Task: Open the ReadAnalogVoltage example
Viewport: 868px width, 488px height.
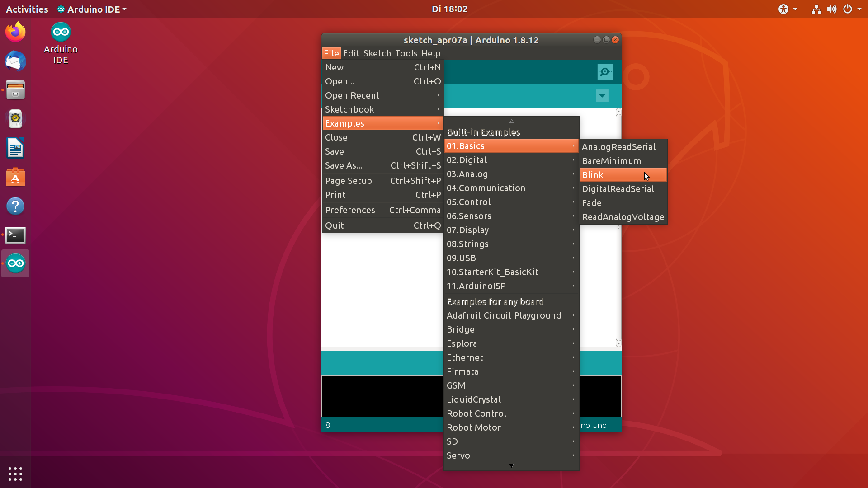Action: coord(623,217)
